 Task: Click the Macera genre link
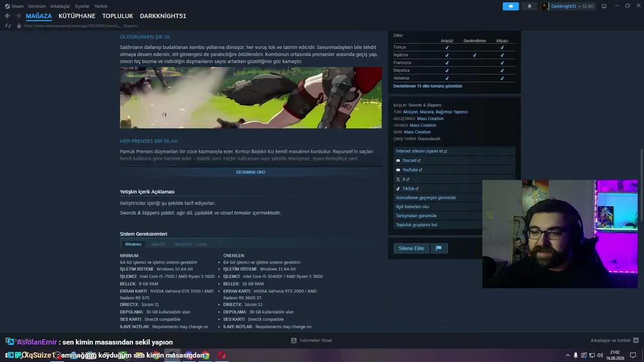427,112
